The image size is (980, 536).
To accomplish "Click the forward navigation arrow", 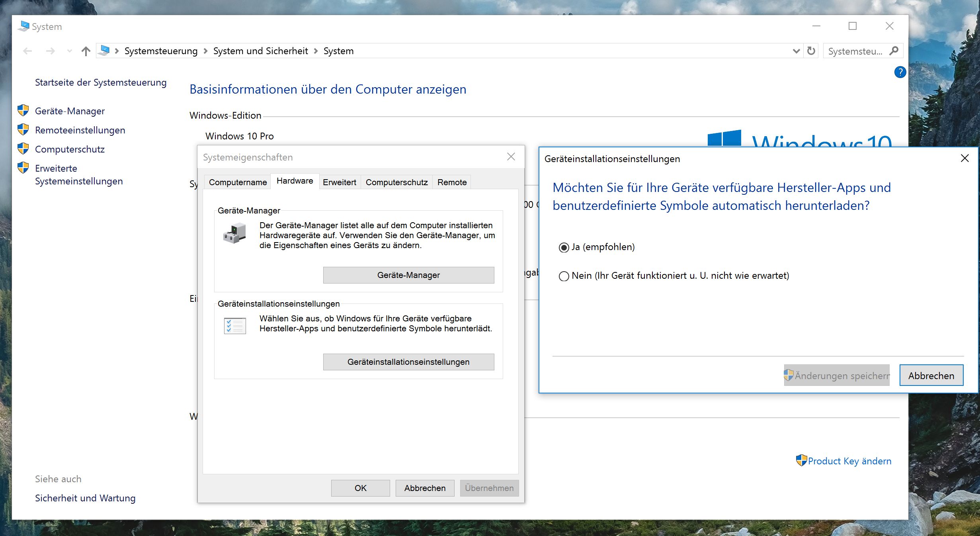I will [50, 51].
